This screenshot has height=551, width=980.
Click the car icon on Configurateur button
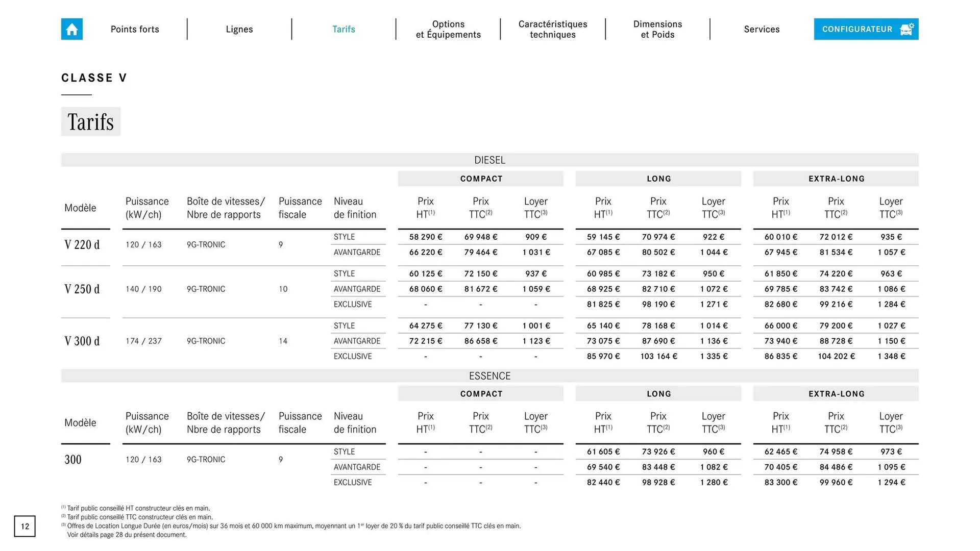coord(906,29)
